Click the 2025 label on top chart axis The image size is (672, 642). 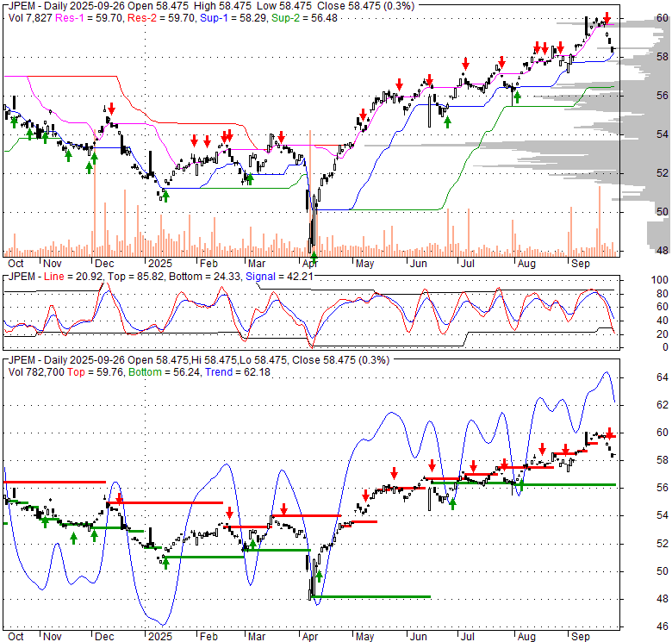[x=160, y=264]
